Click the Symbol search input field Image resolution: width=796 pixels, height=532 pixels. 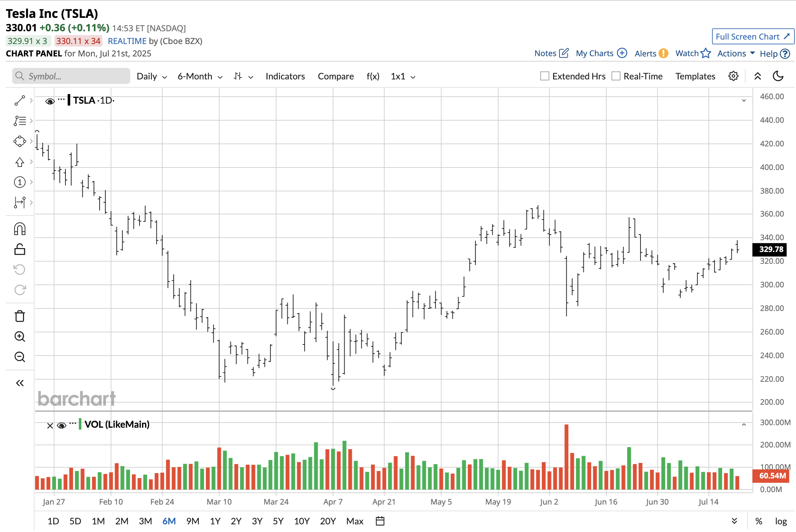tap(71, 76)
